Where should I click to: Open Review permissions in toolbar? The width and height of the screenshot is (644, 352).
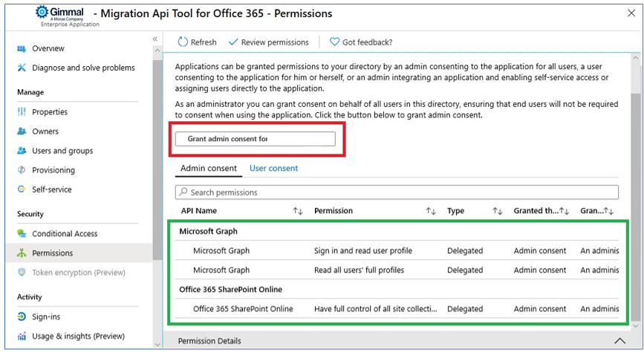tap(268, 42)
